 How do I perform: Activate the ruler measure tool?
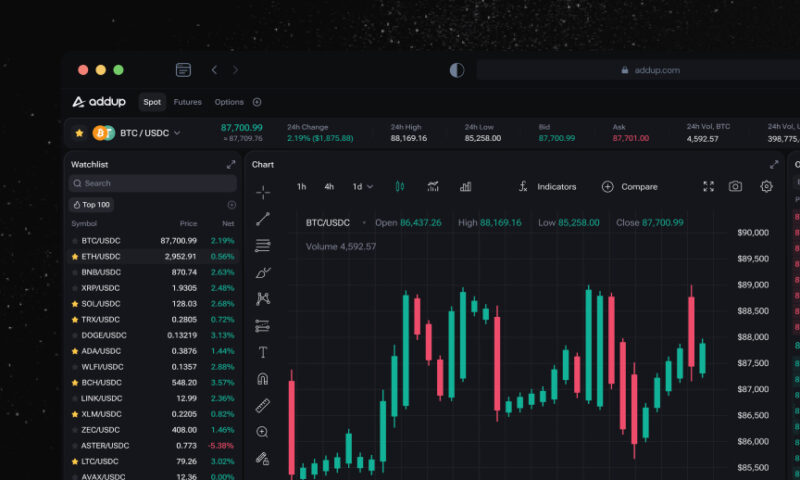(x=263, y=406)
